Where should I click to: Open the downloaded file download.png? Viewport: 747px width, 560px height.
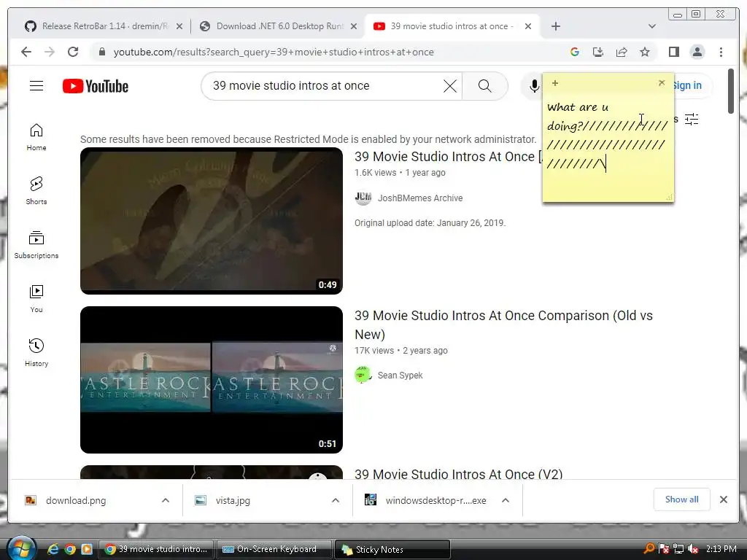coord(76,500)
